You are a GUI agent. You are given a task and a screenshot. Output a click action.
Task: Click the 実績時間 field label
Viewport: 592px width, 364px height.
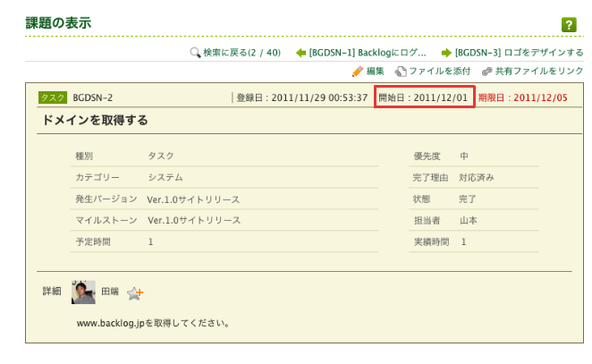coord(432,242)
